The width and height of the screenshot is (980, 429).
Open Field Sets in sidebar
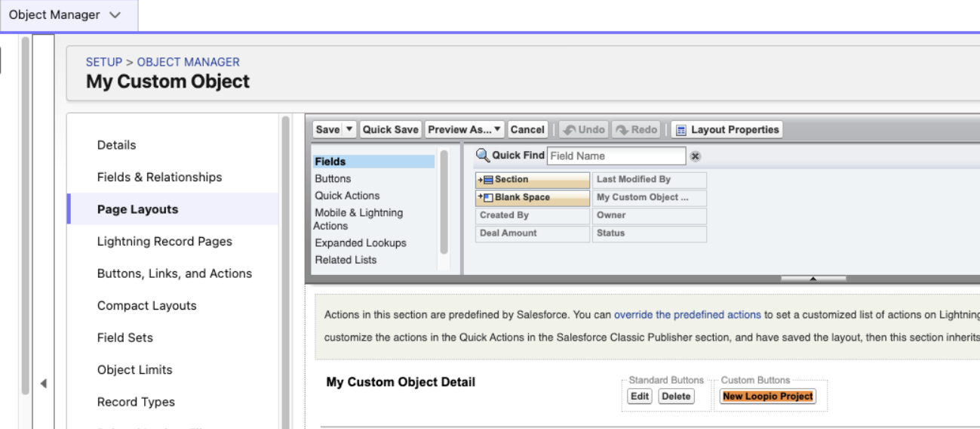point(125,338)
